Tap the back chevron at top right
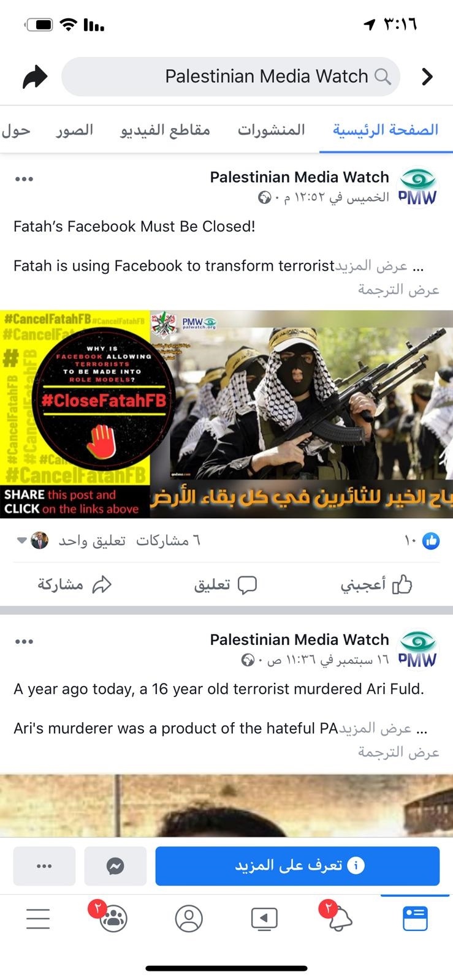 point(427,77)
